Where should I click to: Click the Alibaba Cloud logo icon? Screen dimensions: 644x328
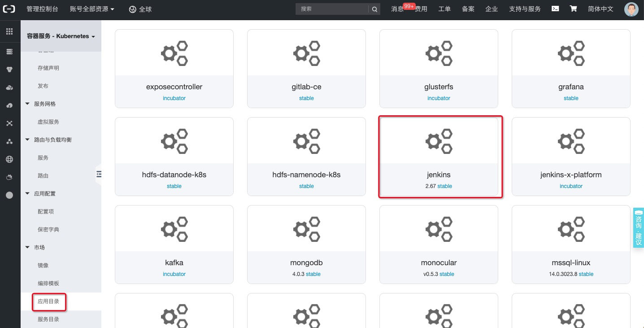[x=9, y=9]
